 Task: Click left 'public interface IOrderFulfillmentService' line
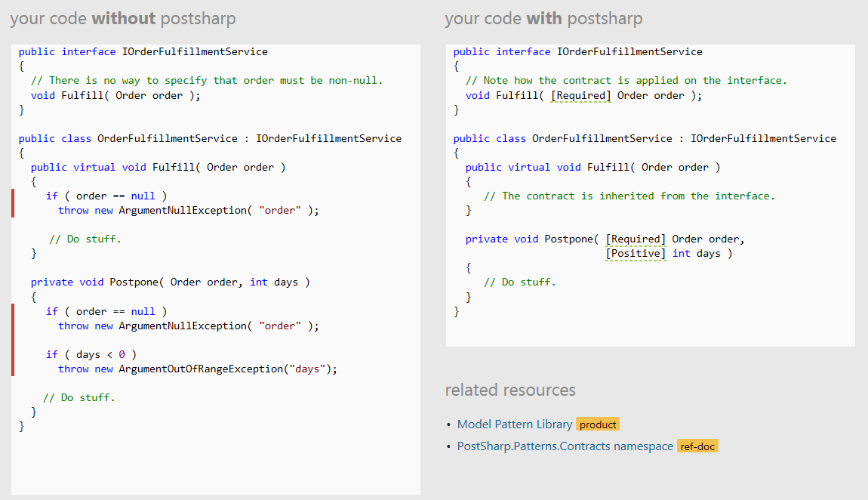[x=143, y=51]
